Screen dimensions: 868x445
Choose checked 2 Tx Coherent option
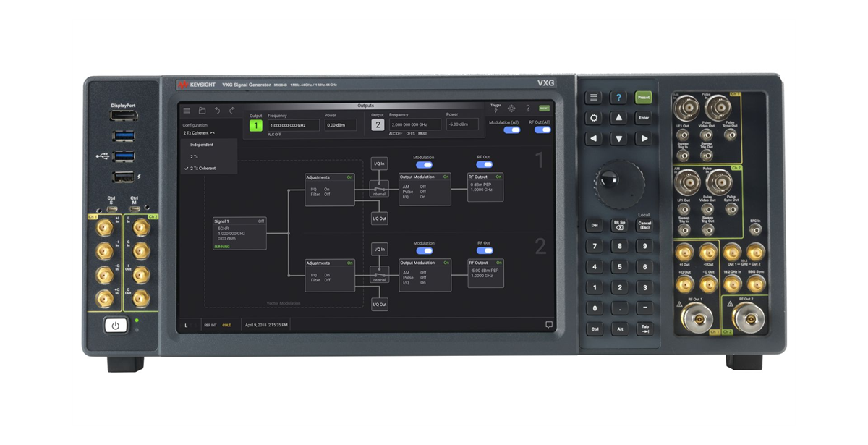click(x=209, y=169)
